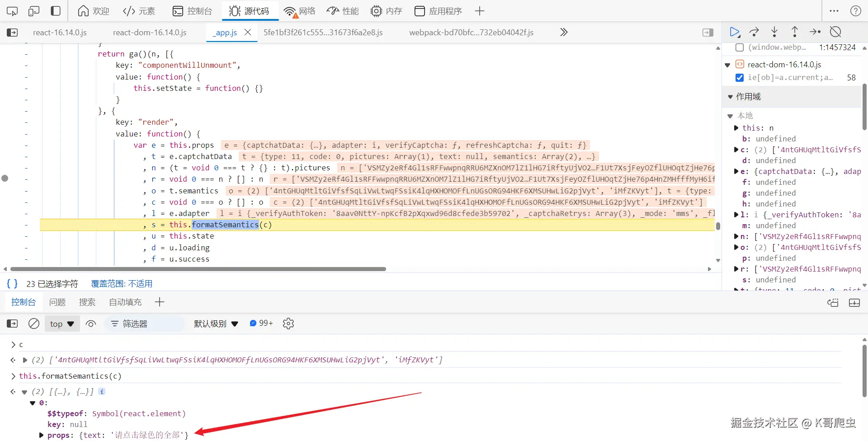Open the top 控制台 panel tab
Screen dimensions: 868x441
tap(193, 11)
